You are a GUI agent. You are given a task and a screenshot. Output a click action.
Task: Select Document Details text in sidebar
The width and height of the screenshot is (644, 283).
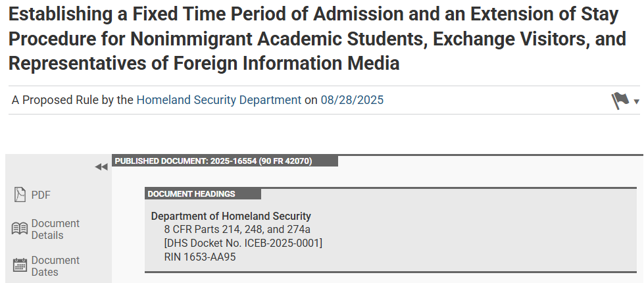pyautogui.click(x=55, y=229)
